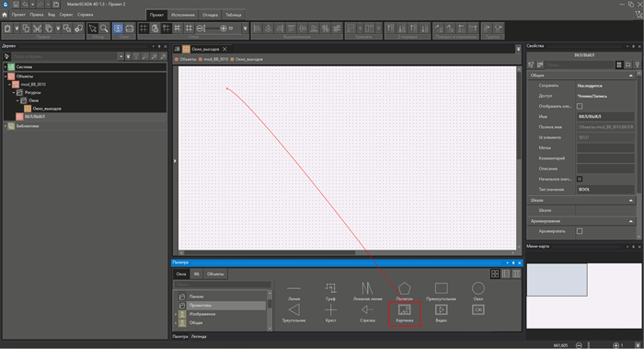Click the scissors cut icon in toolbar

38,29
